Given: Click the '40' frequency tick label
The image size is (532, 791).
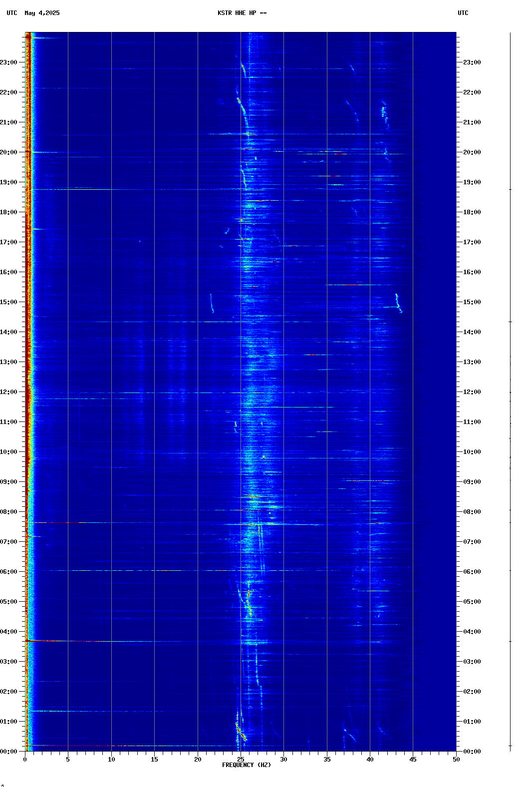Looking at the screenshot, I should tap(370, 760).
